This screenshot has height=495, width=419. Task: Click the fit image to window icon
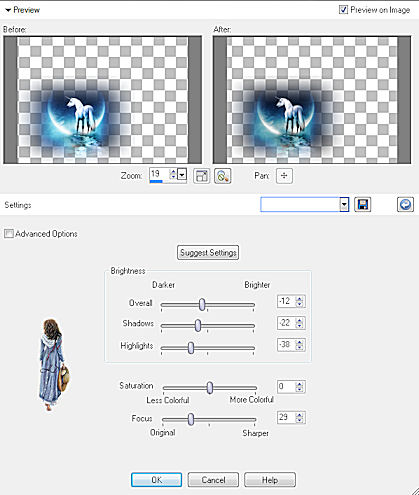202,176
